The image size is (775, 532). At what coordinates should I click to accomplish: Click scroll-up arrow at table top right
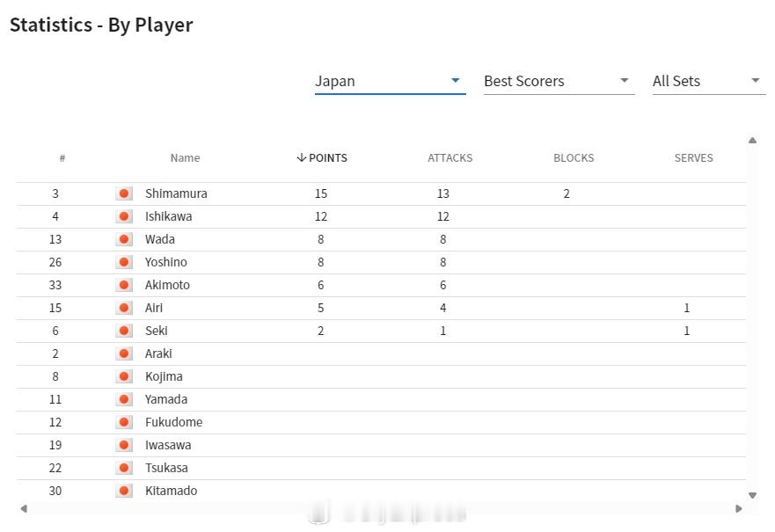click(752, 141)
